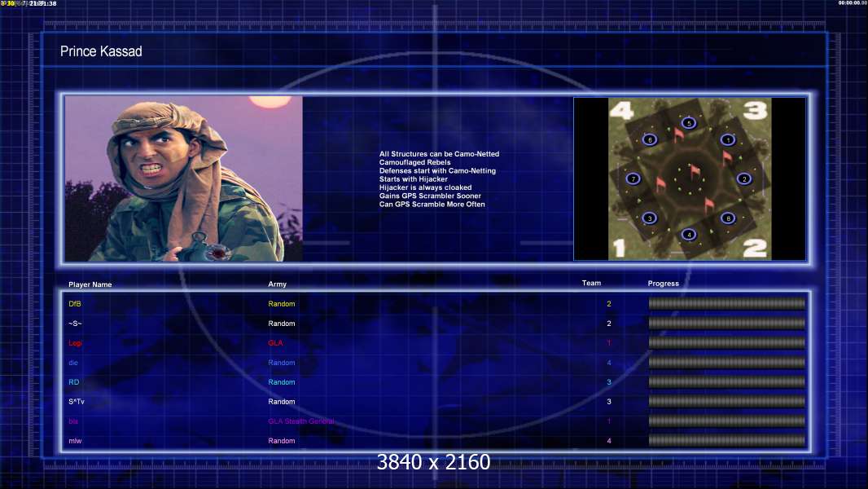
Task: Click DfB's loading progress bar
Action: [727, 303]
